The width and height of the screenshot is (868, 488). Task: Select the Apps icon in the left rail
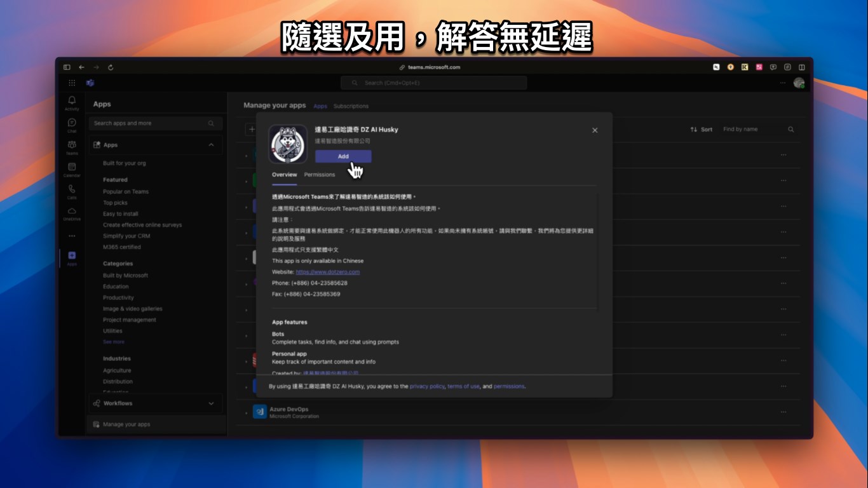[x=72, y=258]
